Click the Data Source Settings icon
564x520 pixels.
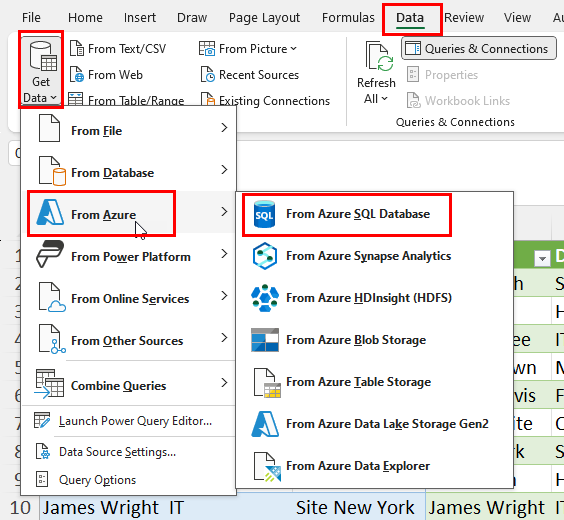coord(42,451)
